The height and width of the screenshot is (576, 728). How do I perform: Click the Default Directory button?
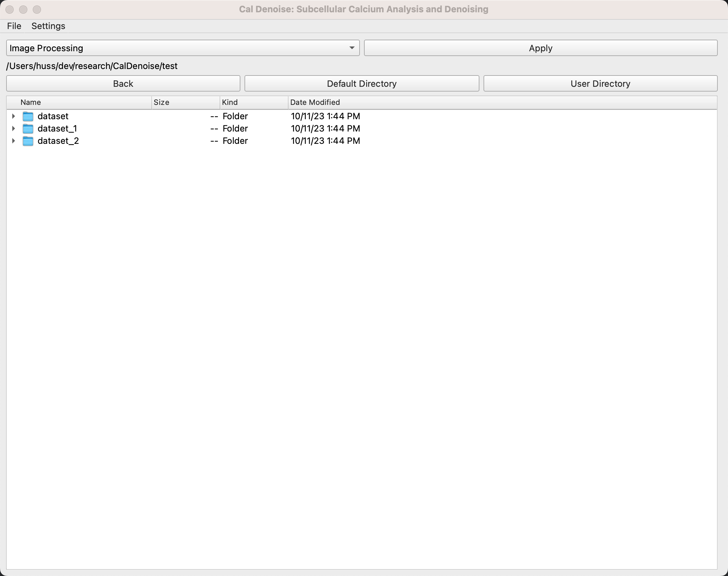362,84
